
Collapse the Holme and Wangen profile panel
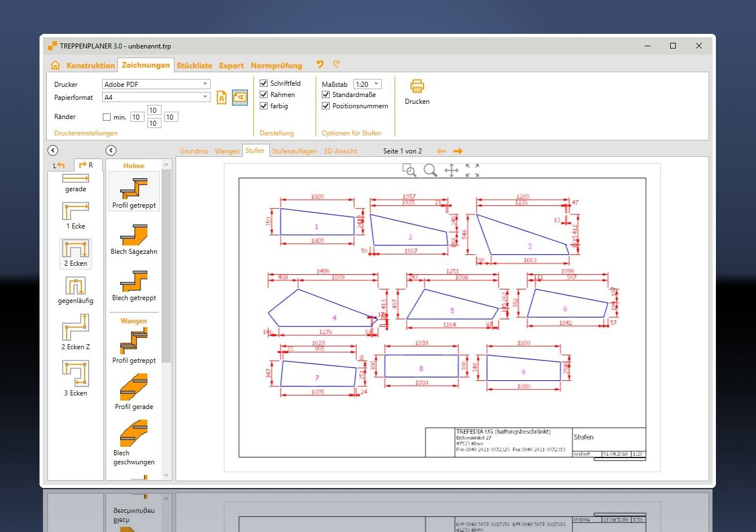111,151
